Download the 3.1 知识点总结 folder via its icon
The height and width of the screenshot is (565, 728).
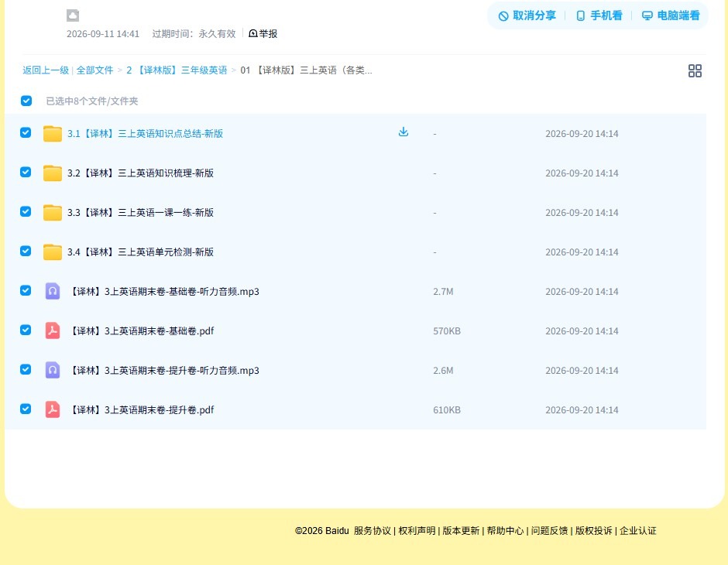[403, 132]
